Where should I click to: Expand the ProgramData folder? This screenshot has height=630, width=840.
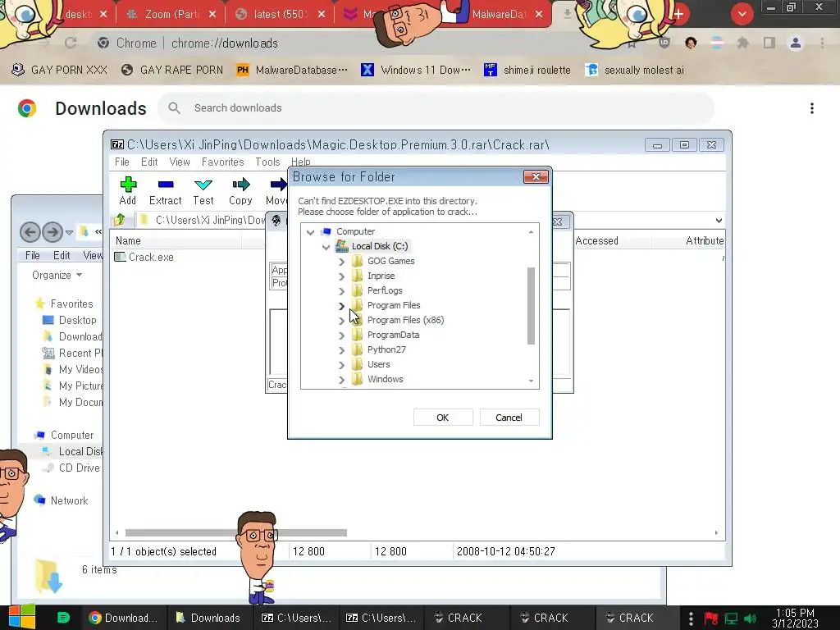pyautogui.click(x=341, y=336)
